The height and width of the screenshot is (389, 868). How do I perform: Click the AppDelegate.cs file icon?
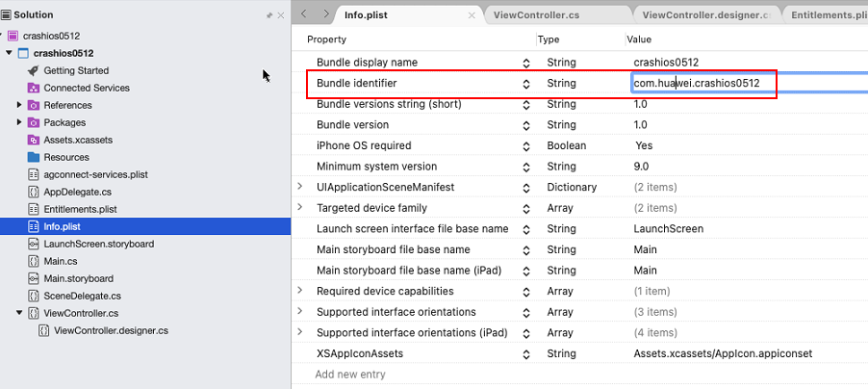click(34, 192)
